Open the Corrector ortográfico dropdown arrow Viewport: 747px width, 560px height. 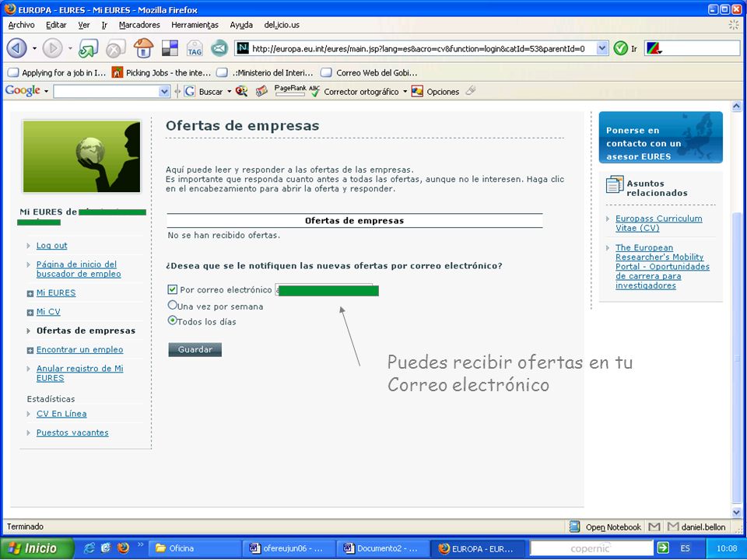coord(405,92)
